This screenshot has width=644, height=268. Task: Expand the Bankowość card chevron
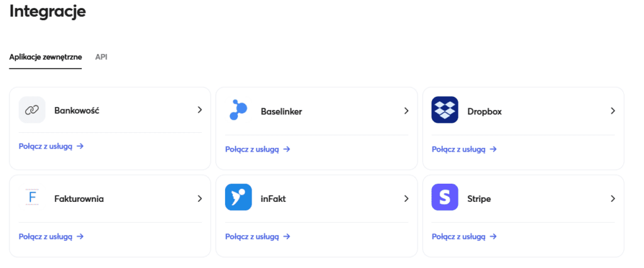click(199, 110)
